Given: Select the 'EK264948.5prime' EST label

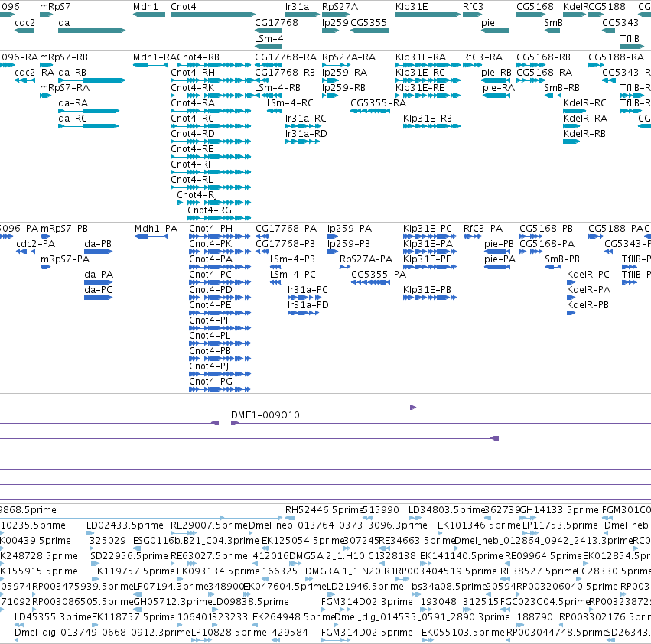Looking at the screenshot, I should click(x=294, y=617).
